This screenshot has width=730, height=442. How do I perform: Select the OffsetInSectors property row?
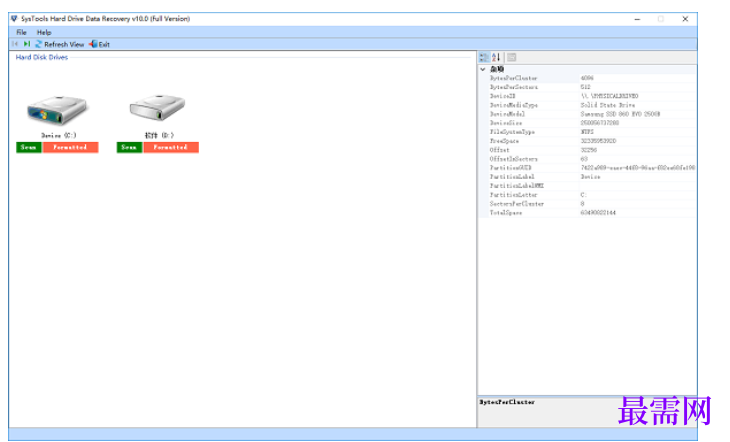[591, 159]
